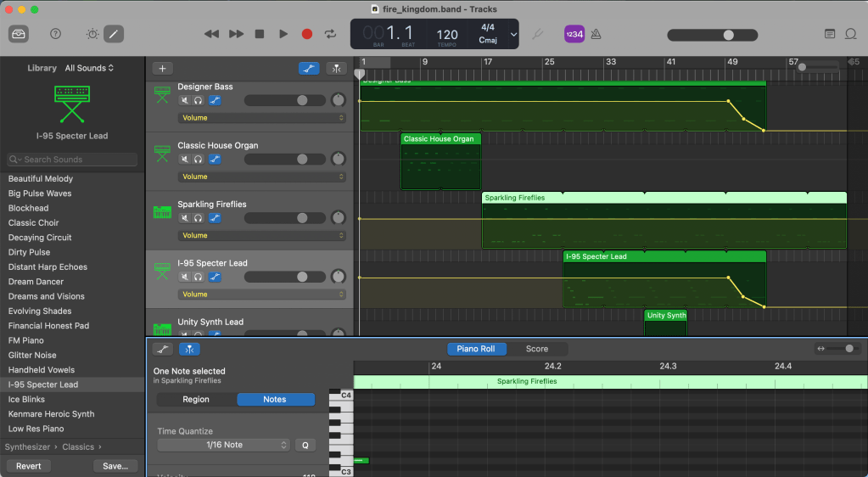Screen dimensions: 868x477
Task: Click the tuner icon in toolbar
Action: (x=536, y=34)
